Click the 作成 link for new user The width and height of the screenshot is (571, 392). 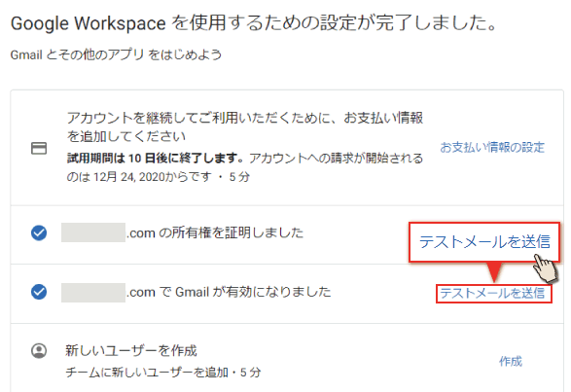(x=510, y=362)
